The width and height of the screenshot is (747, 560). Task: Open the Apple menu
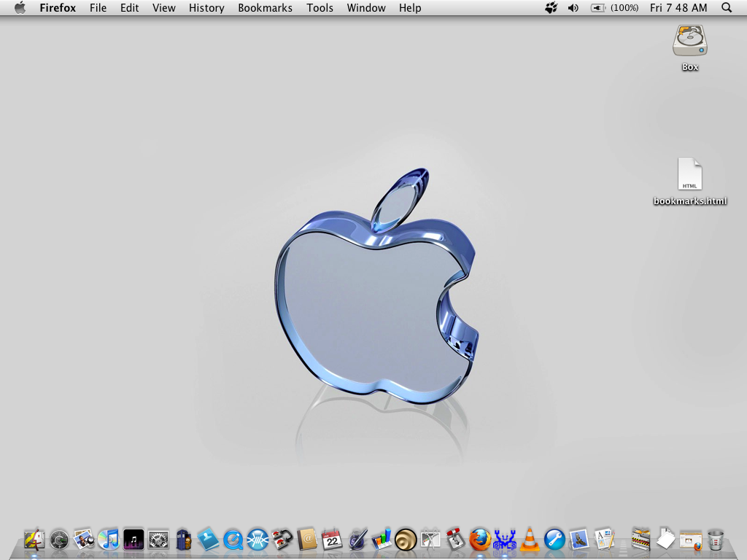click(20, 7)
